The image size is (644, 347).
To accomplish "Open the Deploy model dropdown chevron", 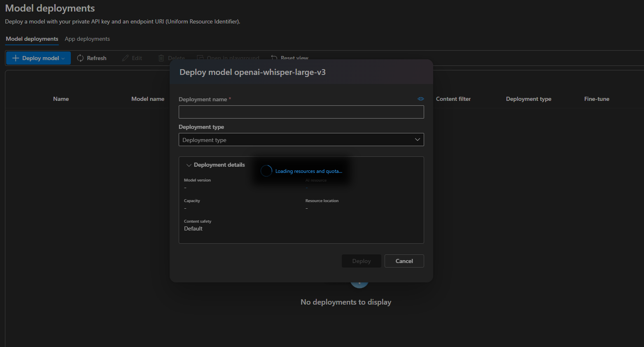I will (63, 58).
